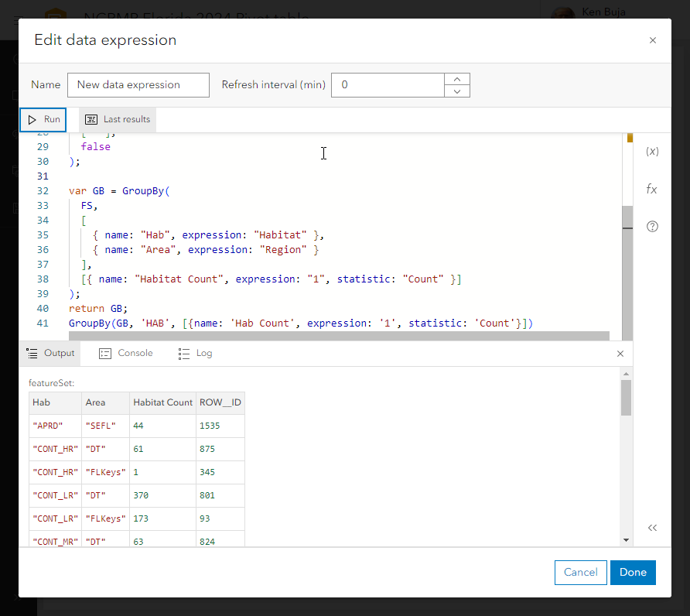
Task: Cancel the data expression edit
Action: coord(580,572)
